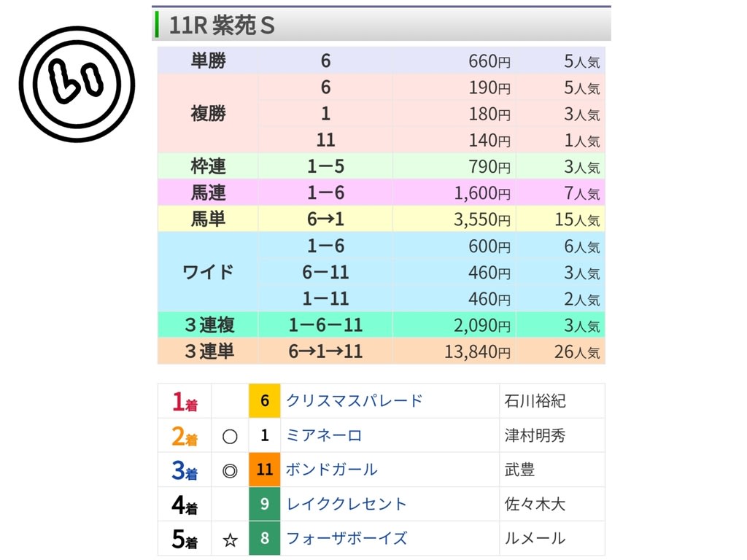
Task: Open horse レイククレセント link
Action: click(347, 504)
